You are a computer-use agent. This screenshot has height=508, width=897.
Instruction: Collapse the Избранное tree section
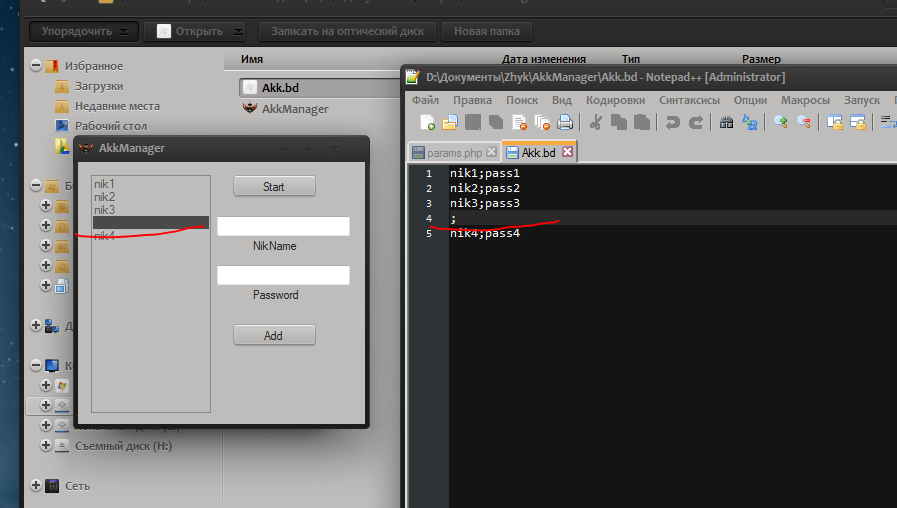point(37,66)
